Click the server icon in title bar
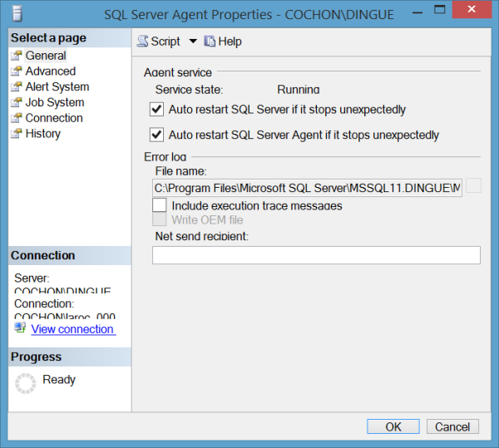 coord(17,14)
